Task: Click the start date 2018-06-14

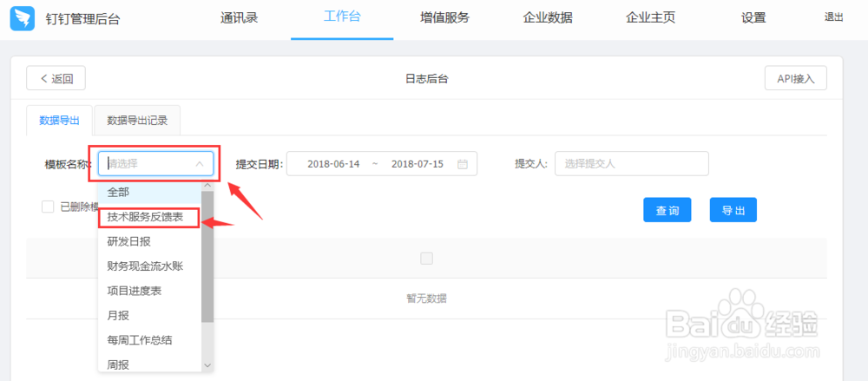Action: click(333, 165)
